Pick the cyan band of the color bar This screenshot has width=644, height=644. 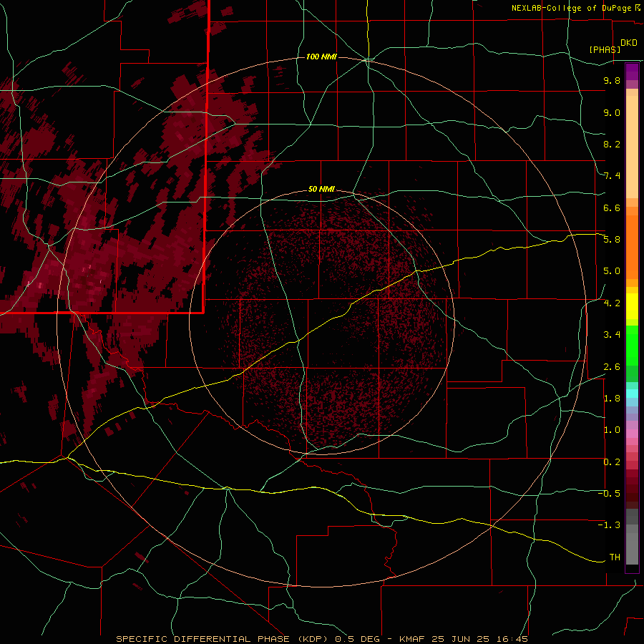tap(632, 394)
